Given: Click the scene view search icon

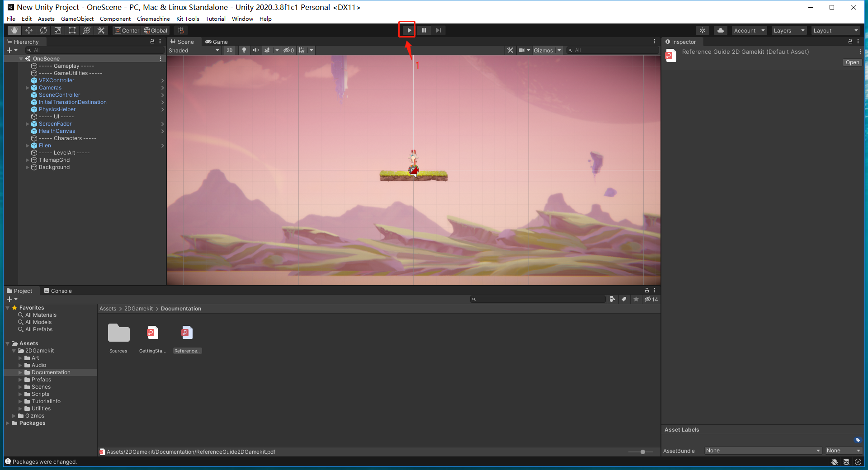Looking at the screenshot, I should pos(570,50).
